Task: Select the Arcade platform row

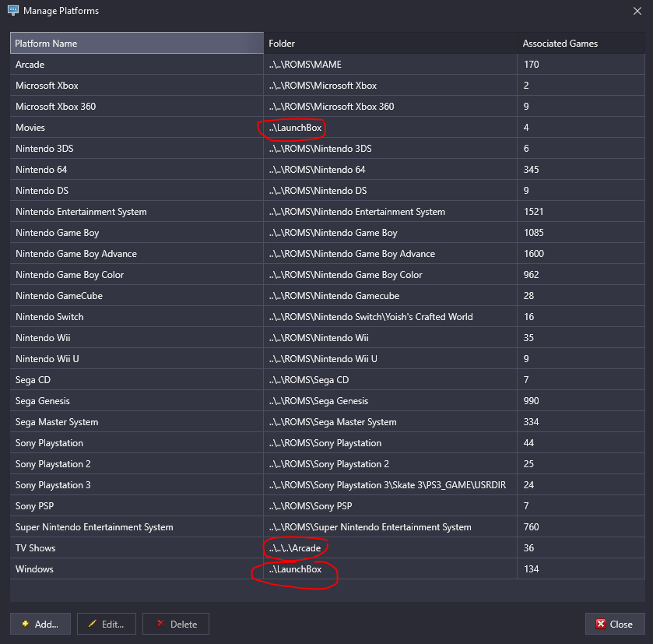Action: pyautogui.click(x=328, y=64)
